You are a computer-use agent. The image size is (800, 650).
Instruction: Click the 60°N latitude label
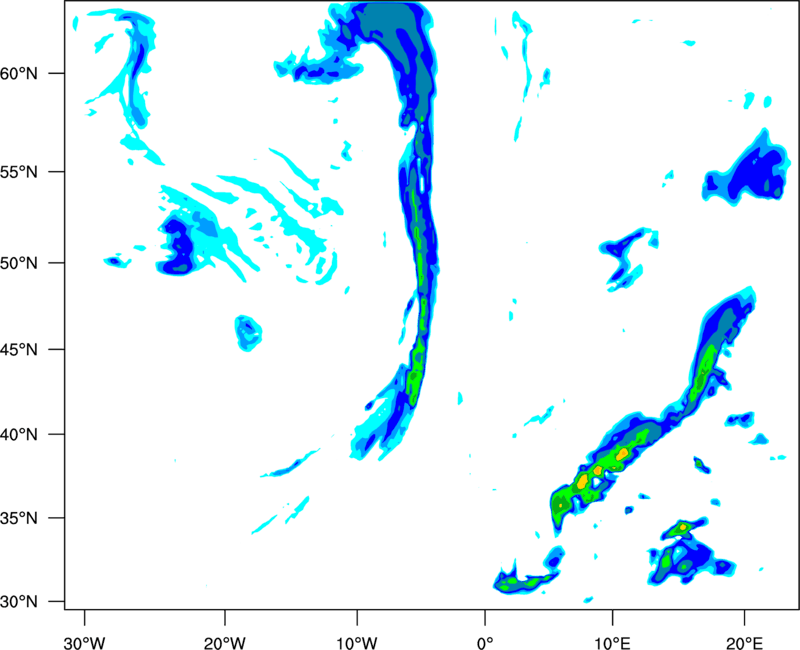pos(19,73)
